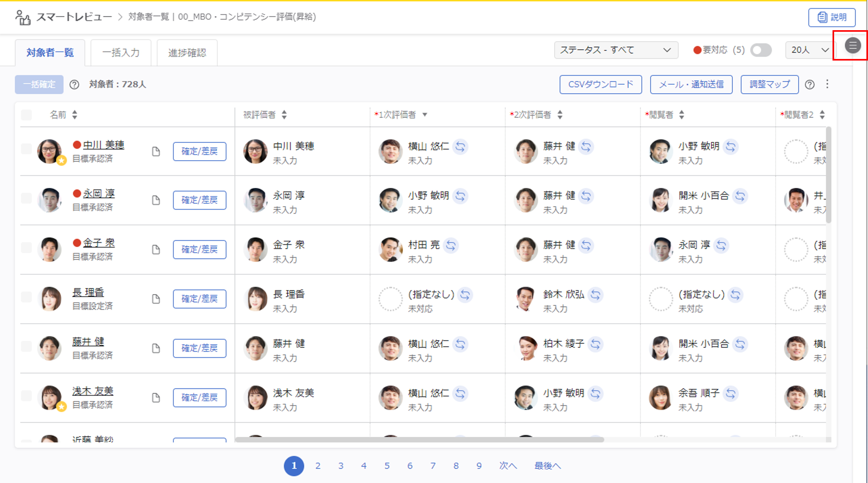Open the 金子 衆 name link
This screenshot has height=483, width=868.
coord(99,243)
